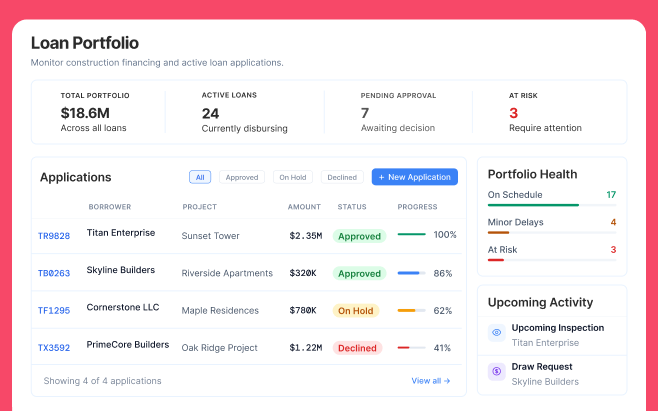The width and height of the screenshot is (658, 411).
Task: Click the Maple Residences project cell
Action: (220, 311)
